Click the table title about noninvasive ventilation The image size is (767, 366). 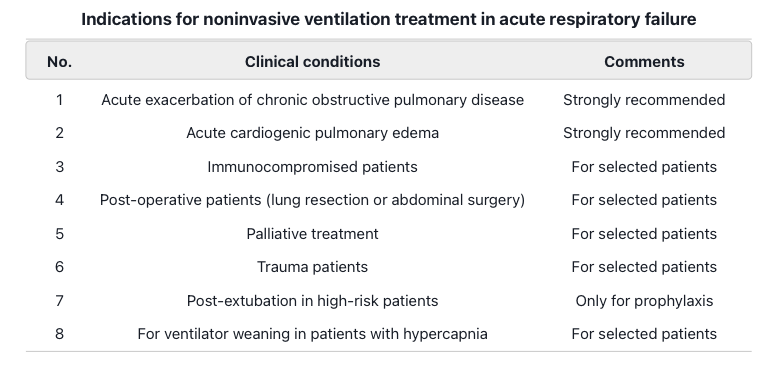388,19
